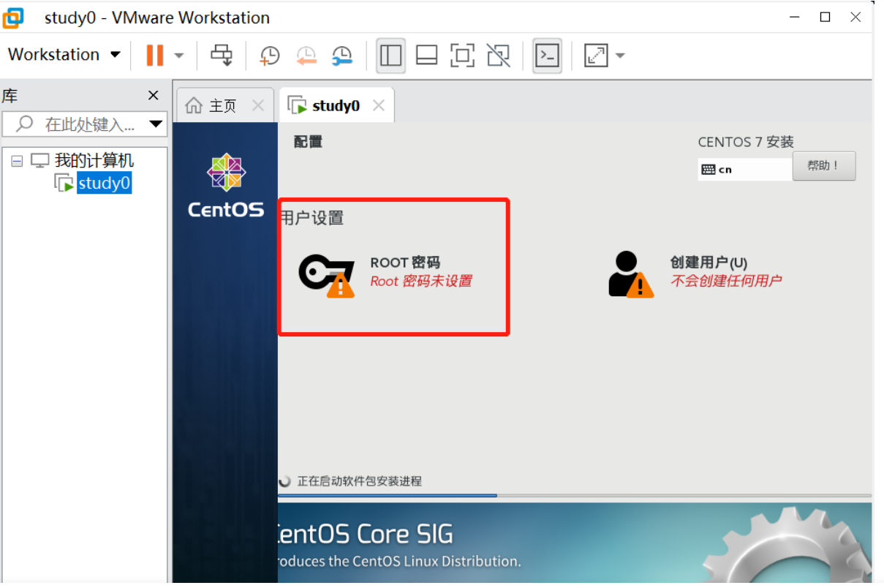Minimize the VMware Workstation window

pyautogui.click(x=794, y=18)
